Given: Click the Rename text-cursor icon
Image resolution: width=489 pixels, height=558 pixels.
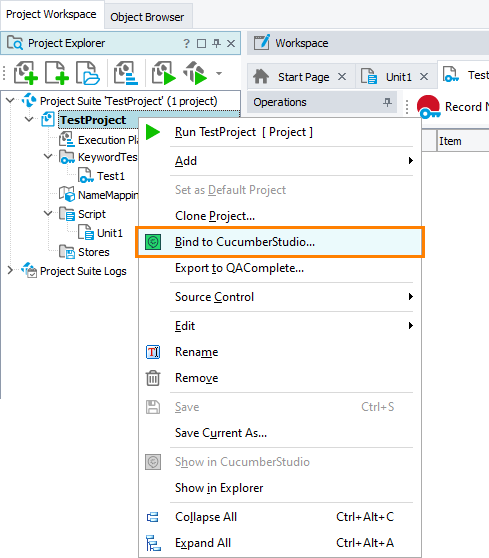Looking at the screenshot, I should pos(153,352).
